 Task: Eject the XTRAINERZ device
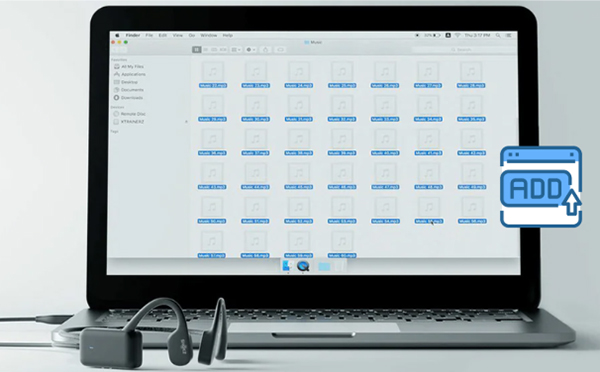(186, 122)
